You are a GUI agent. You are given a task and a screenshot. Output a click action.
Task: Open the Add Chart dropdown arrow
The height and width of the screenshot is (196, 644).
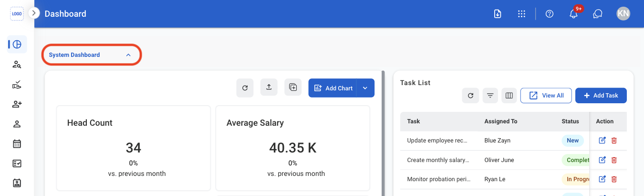(365, 88)
